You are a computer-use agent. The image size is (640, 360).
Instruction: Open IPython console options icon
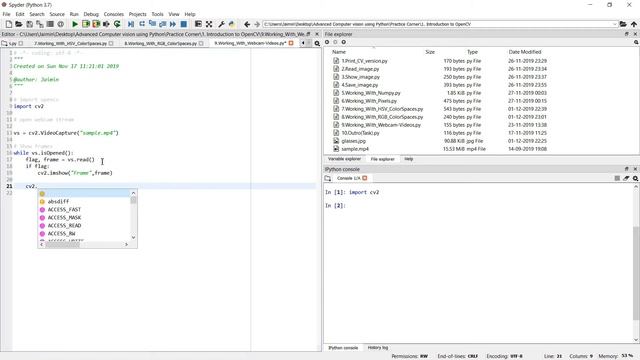(x=636, y=178)
